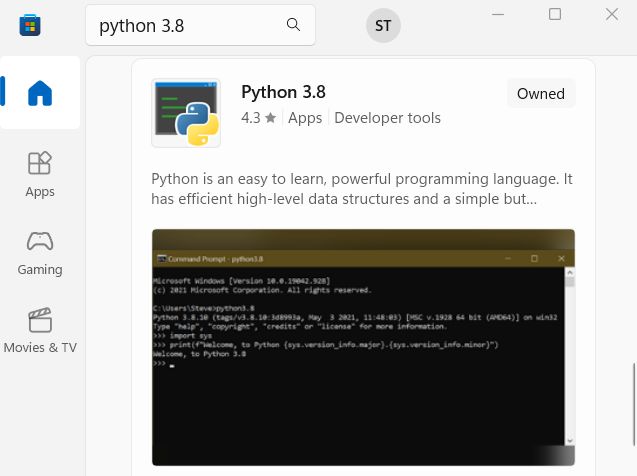
Task: Maximize the Microsoft Store window
Action: (555, 14)
